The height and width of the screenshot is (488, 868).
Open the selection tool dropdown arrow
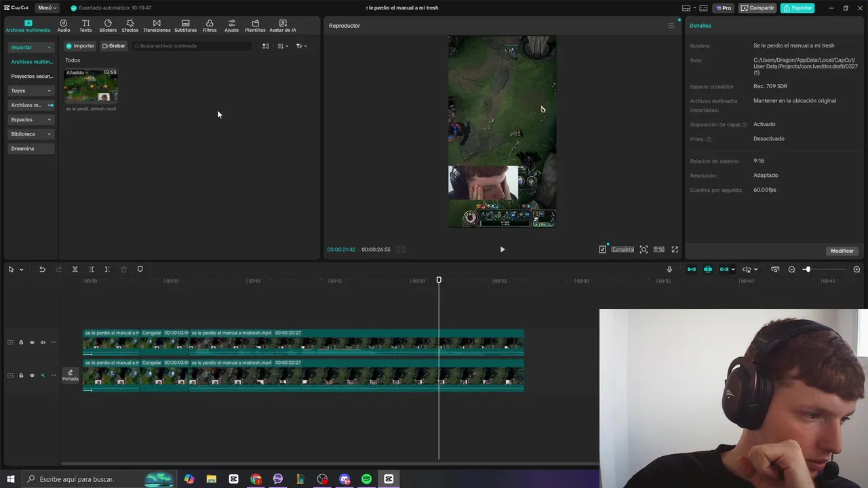(x=21, y=270)
